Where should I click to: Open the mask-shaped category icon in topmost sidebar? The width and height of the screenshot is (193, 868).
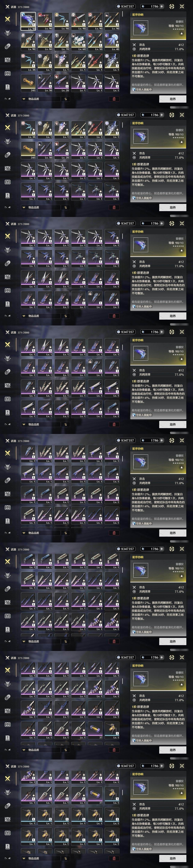(7, 73)
